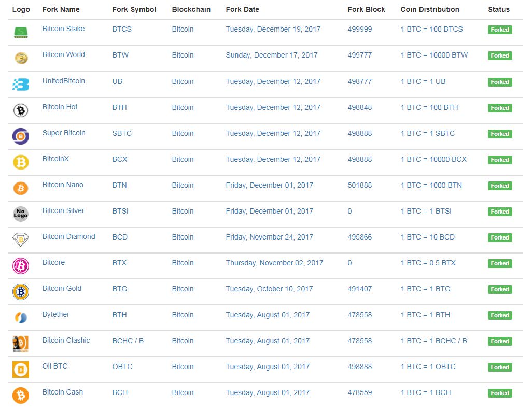532x408 pixels.
Task: Click the Logo column header
Action: pos(21,9)
